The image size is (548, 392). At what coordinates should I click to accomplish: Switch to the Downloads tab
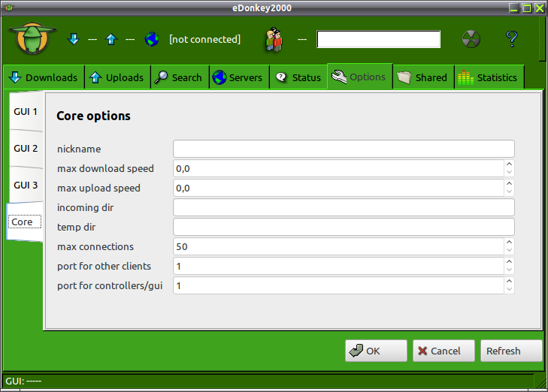click(x=44, y=77)
